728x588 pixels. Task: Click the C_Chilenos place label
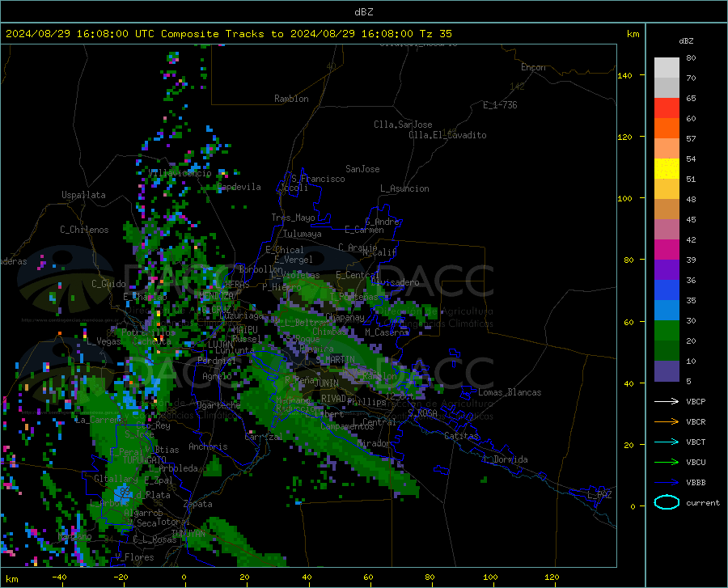tap(84, 230)
